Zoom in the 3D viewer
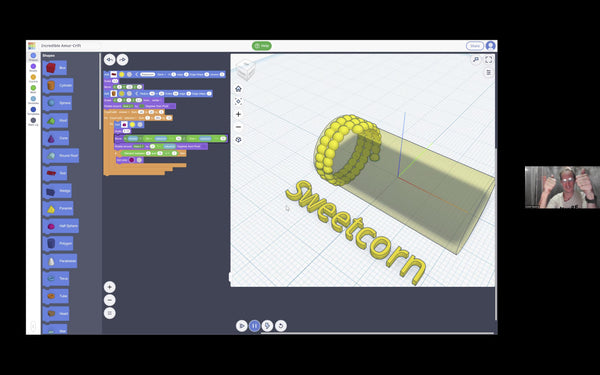The image size is (600, 375). tap(238, 114)
